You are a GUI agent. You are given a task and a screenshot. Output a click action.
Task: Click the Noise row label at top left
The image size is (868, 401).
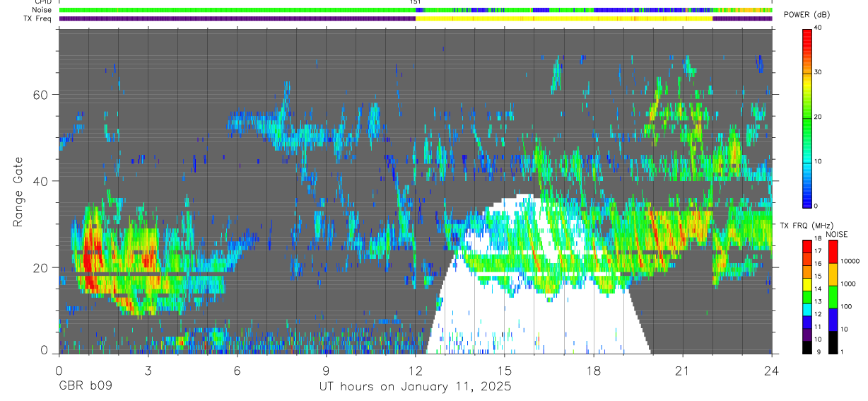(41, 10)
